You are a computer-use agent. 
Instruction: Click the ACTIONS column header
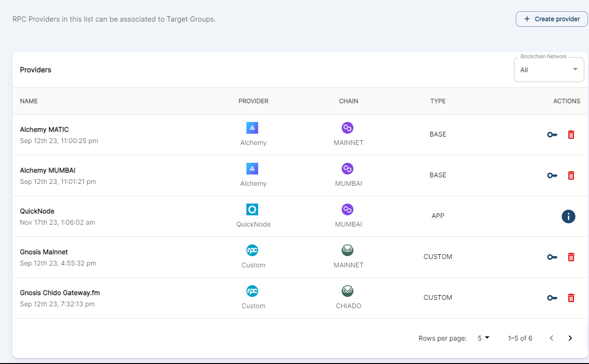(x=567, y=101)
